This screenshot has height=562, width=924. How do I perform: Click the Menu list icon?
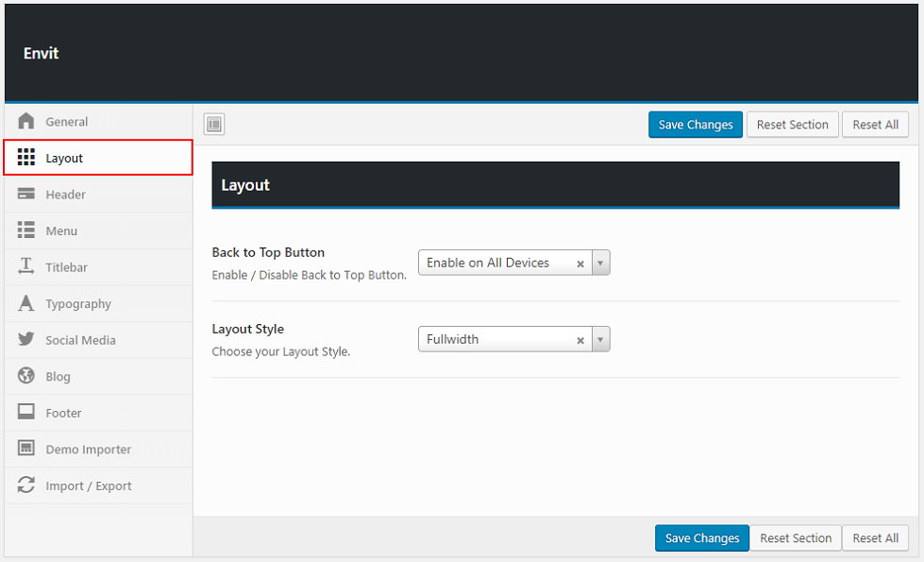[26, 231]
